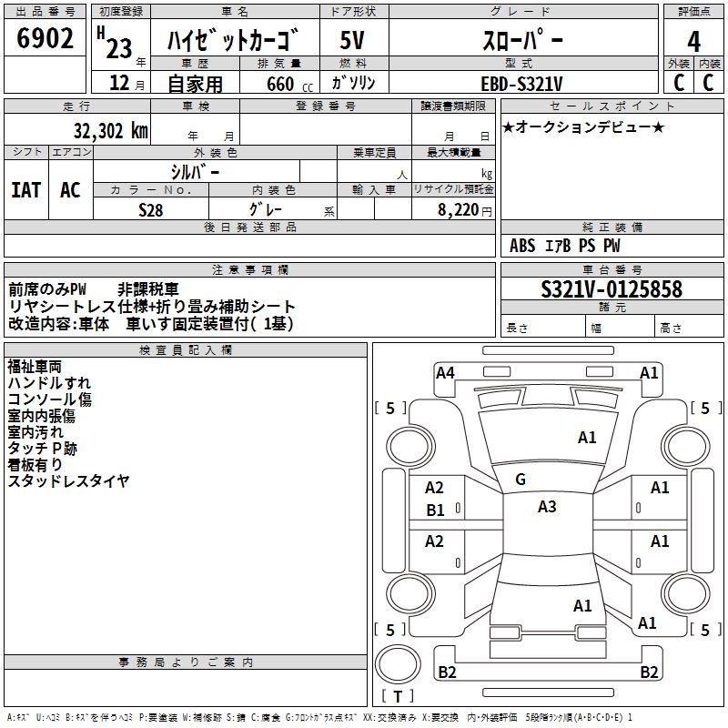Select the 譲渡書類期限 header
Screen dimensions: 728x728
coord(453,106)
